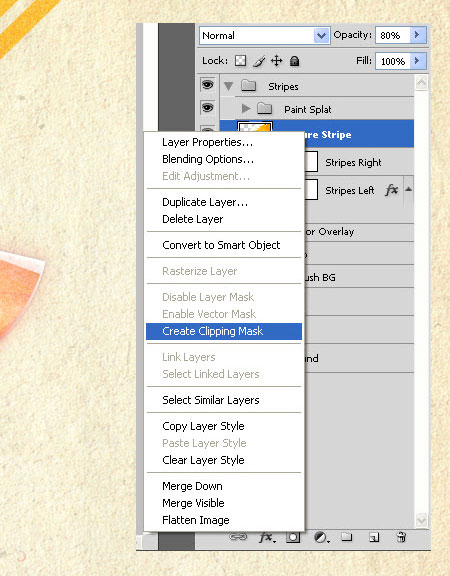Choose Delete Layer from context menu

click(224, 219)
